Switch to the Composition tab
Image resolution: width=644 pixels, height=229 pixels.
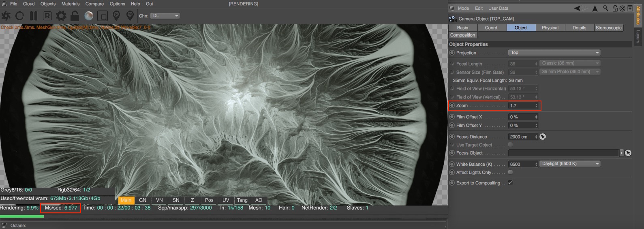pyautogui.click(x=462, y=35)
